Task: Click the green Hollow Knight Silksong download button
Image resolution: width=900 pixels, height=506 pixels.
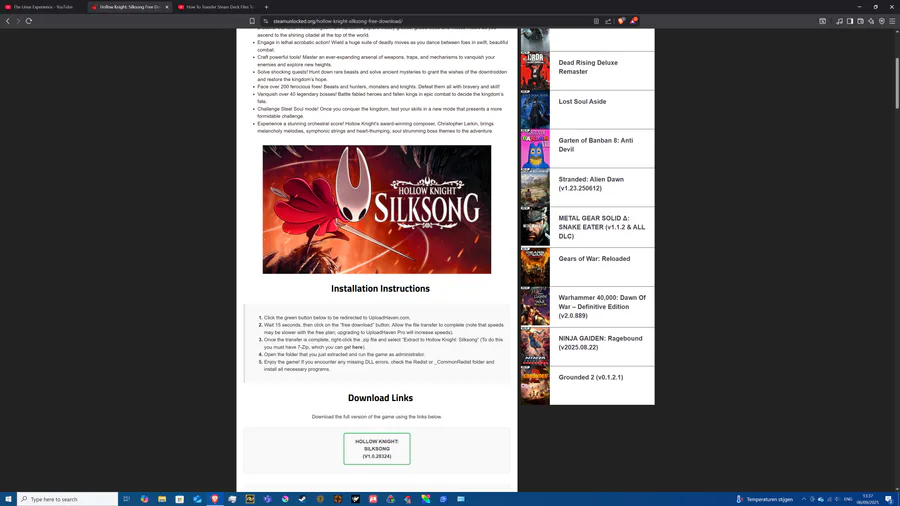Action: click(377, 449)
